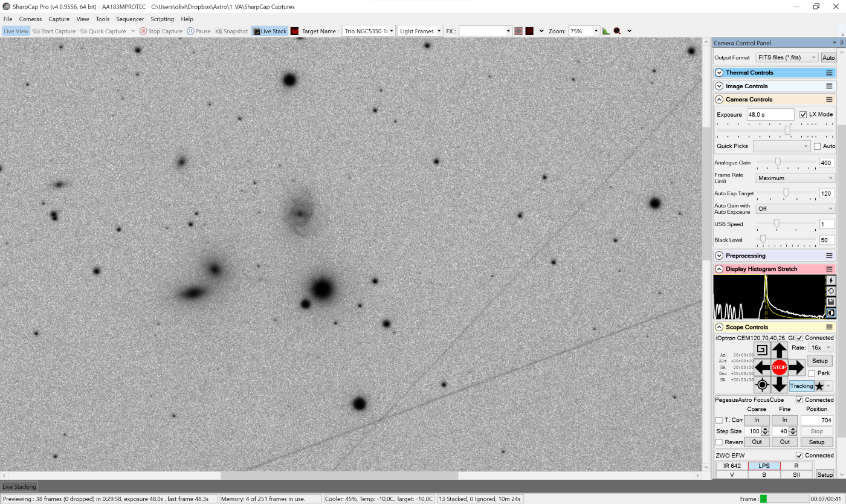Uncheck the LX Mode checkbox

pyautogui.click(x=803, y=114)
